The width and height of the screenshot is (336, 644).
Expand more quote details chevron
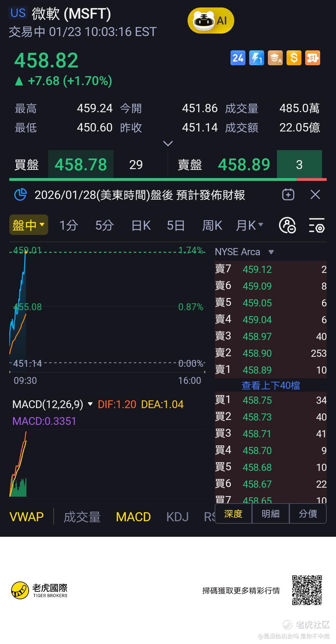[168, 144]
